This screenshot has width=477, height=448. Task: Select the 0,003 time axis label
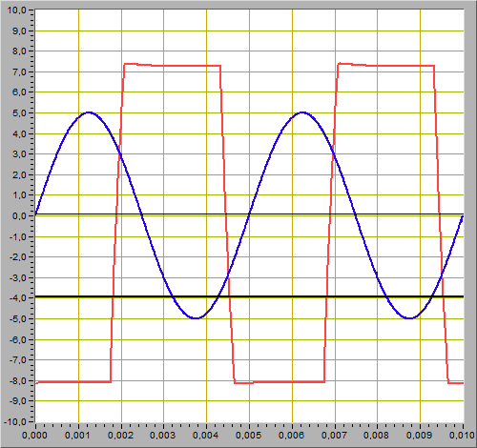pos(162,436)
